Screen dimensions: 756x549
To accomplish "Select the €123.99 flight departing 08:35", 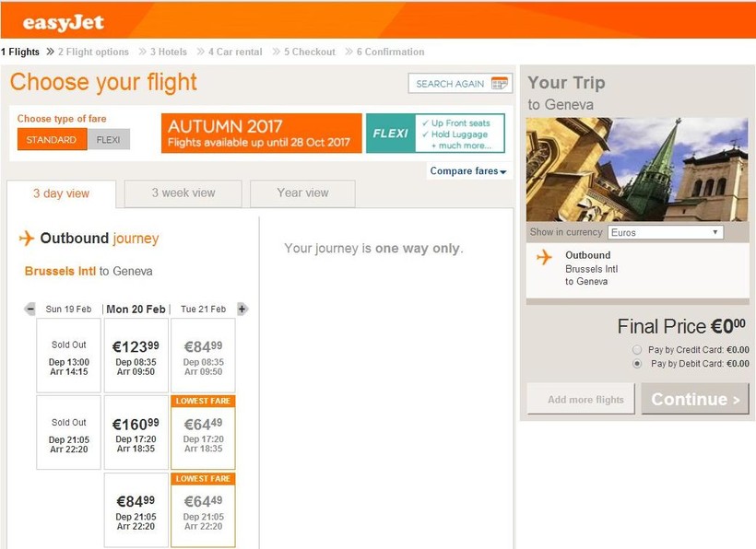I will coord(136,355).
